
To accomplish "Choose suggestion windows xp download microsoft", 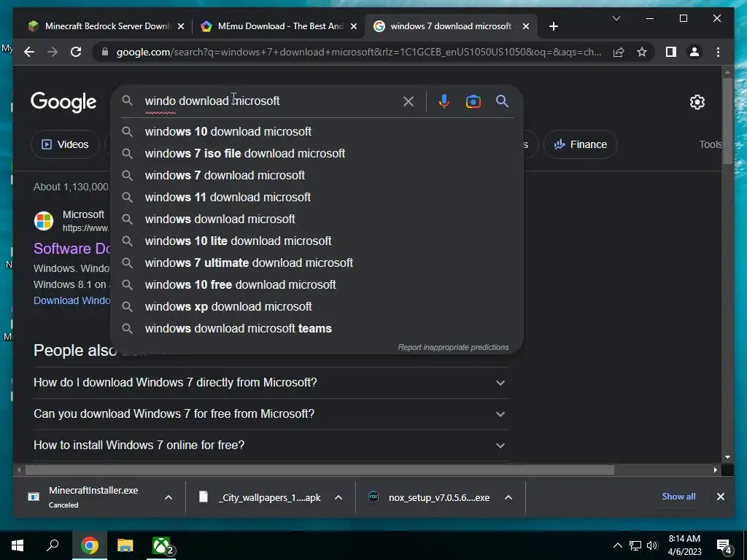I will coord(317,307).
